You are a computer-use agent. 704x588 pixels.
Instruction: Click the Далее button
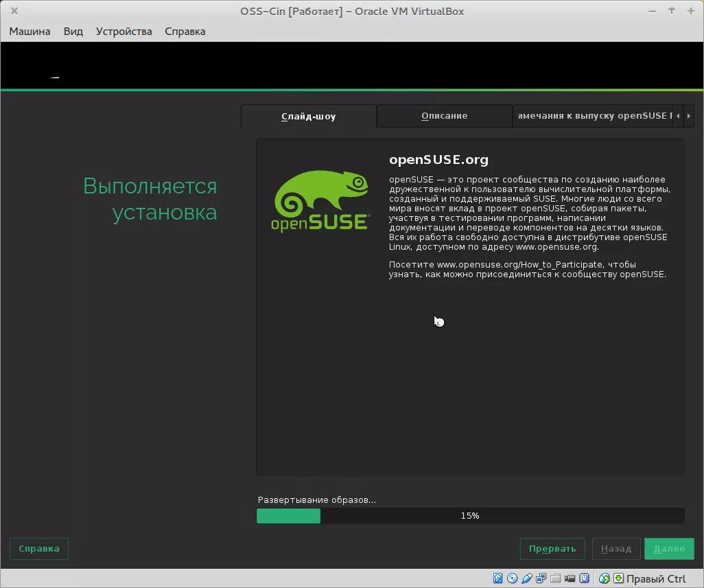click(x=669, y=548)
